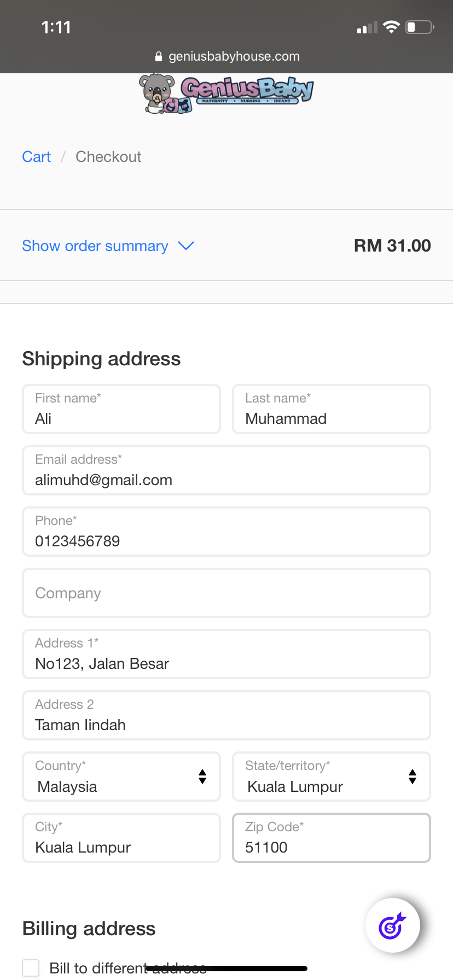The height and width of the screenshot is (980, 453).
Task: Tap the battery indicator in status bar
Action: tap(420, 27)
